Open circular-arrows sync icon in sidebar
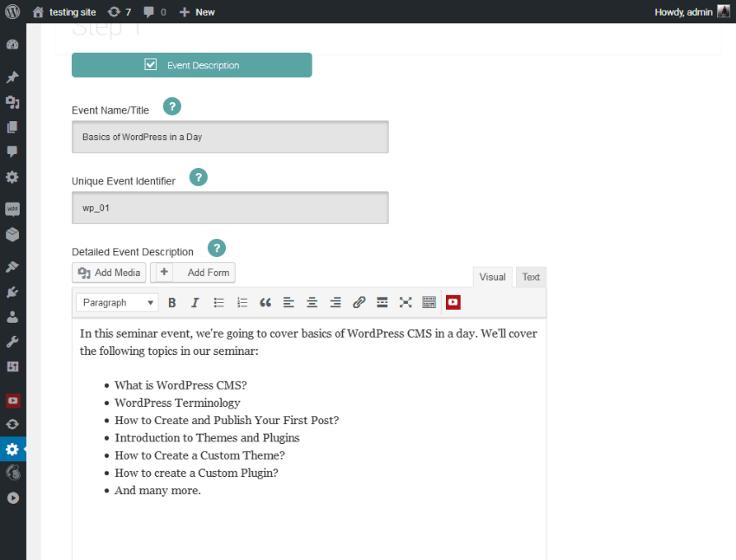 tap(13, 424)
